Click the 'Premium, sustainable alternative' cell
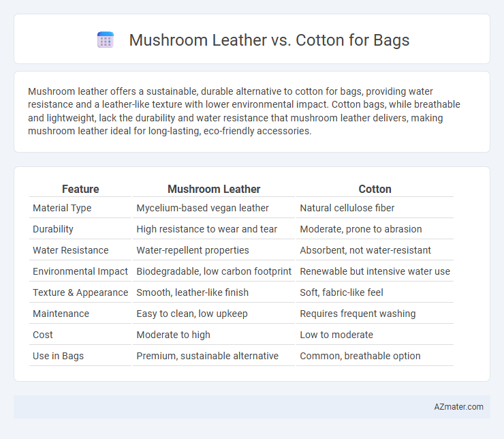This screenshot has height=439, width=504. (207, 356)
